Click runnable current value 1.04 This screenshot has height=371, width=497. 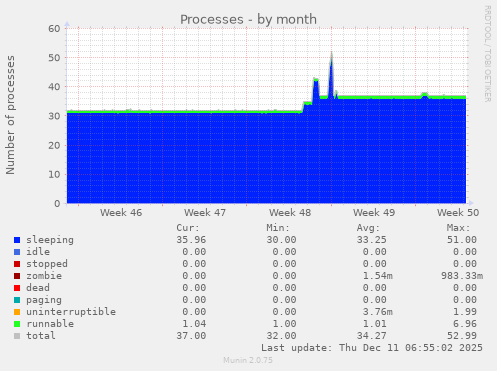coord(194,324)
